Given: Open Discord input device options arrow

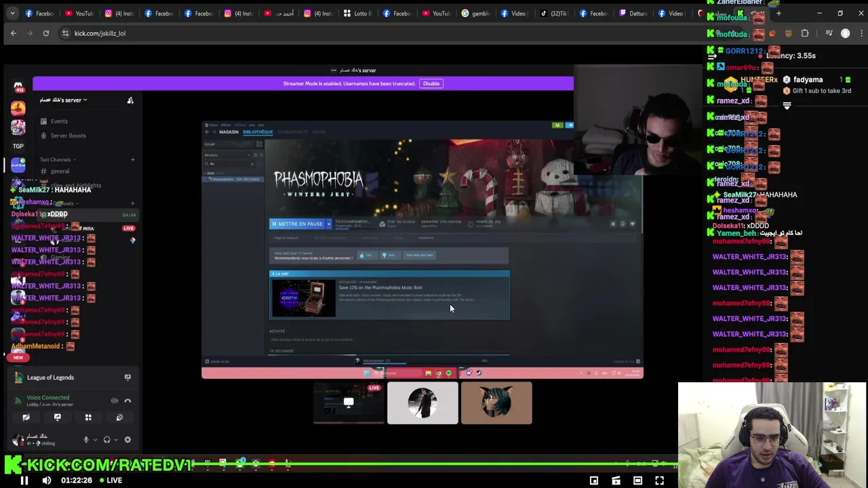Looking at the screenshot, I should [x=95, y=440].
